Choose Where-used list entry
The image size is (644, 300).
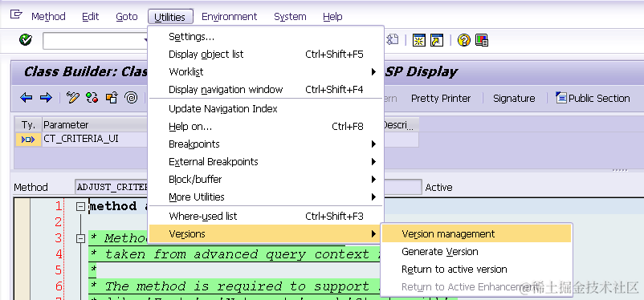266,216
